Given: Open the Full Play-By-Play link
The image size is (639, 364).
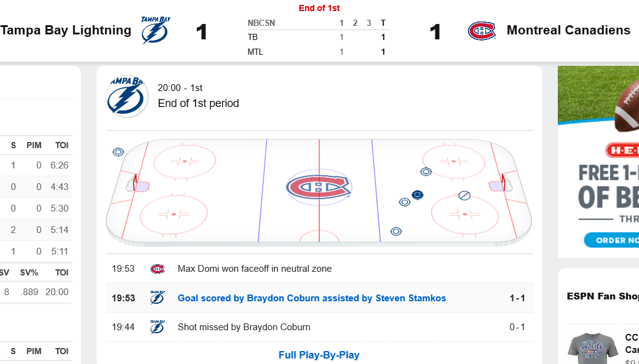Looking at the screenshot, I should tap(319, 355).
